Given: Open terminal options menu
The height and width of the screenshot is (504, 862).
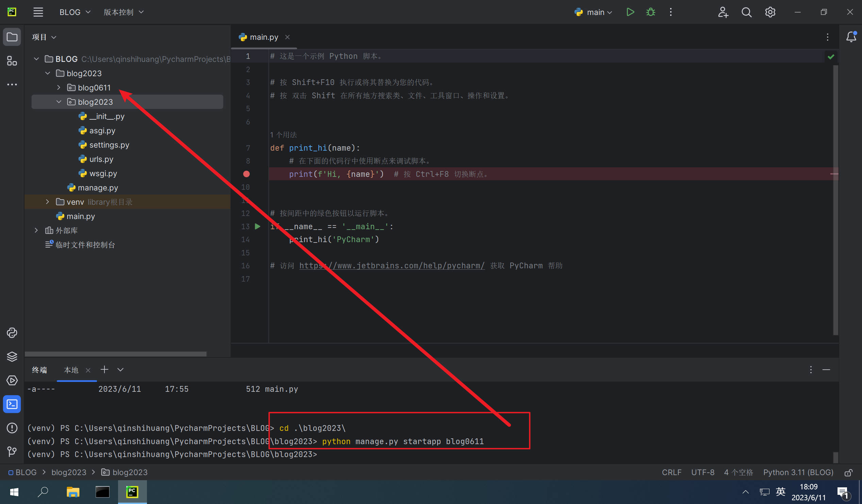Looking at the screenshot, I should [x=811, y=370].
